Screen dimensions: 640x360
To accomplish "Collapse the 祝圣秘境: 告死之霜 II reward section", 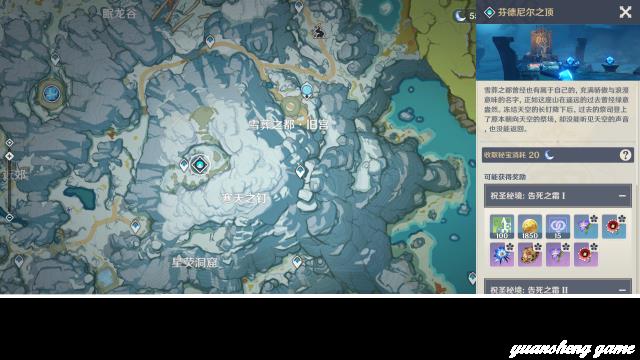I will click(622, 290).
